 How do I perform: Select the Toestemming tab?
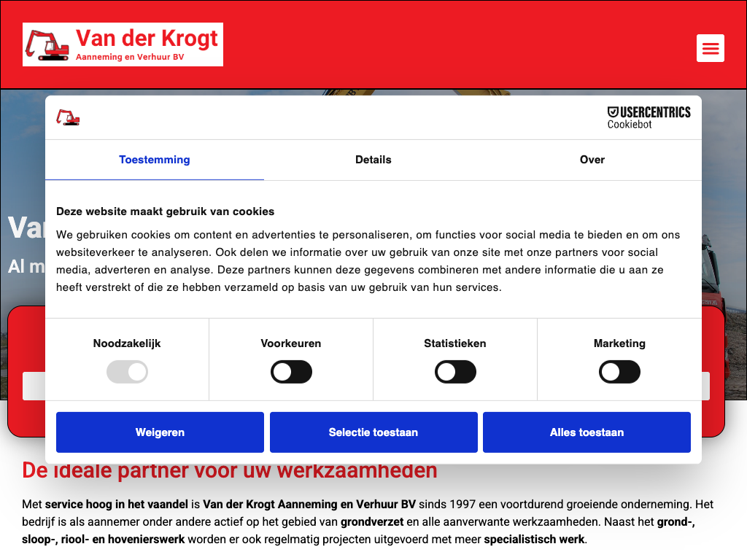click(x=155, y=160)
